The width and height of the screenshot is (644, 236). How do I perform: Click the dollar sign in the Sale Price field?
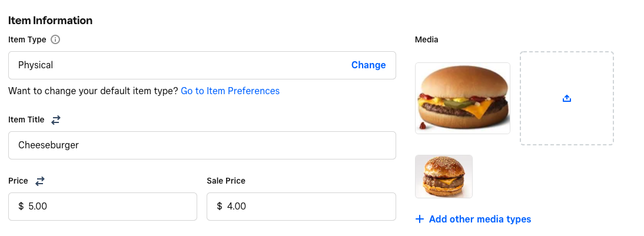point(220,207)
